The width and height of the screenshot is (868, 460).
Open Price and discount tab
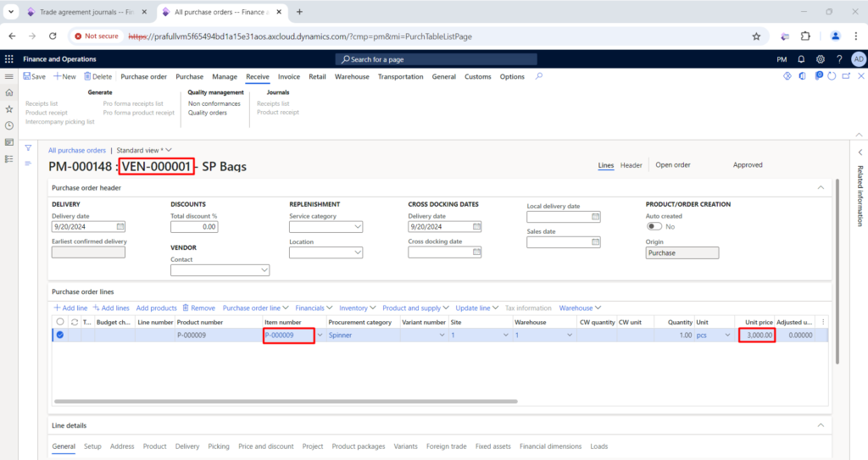tap(265, 446)
